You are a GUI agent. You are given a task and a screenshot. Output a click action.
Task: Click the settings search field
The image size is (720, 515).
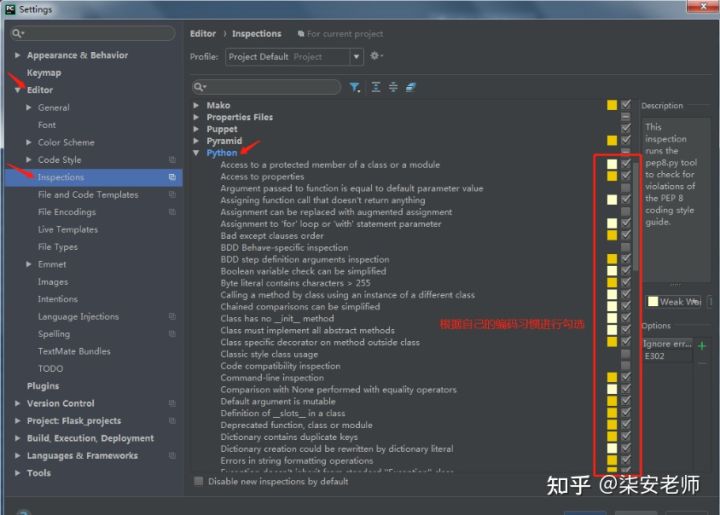(x=93, y=33)
